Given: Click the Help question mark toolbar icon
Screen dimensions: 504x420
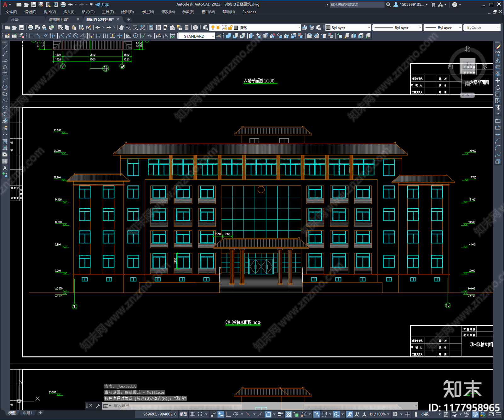Looking at the screenshot, I should pos(195,28).
